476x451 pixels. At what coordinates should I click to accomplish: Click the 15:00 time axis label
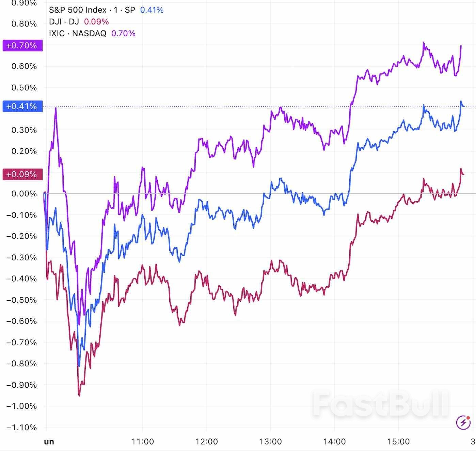pos(398,442)
